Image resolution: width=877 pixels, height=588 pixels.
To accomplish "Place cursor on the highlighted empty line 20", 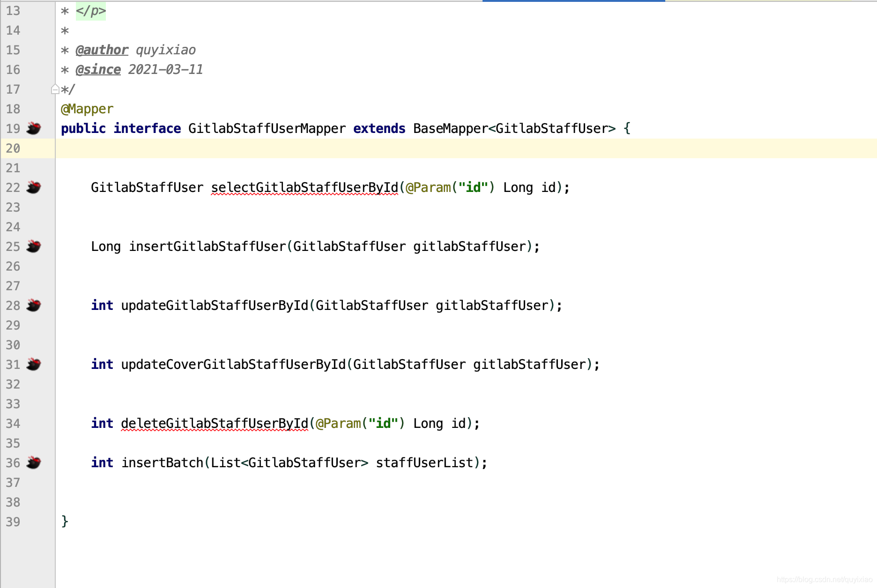I will pos(466,148).
